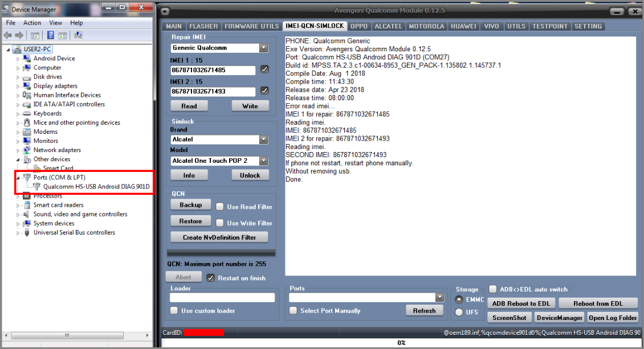Toggle Restart on finish checkbox

[x=210, y=278]
